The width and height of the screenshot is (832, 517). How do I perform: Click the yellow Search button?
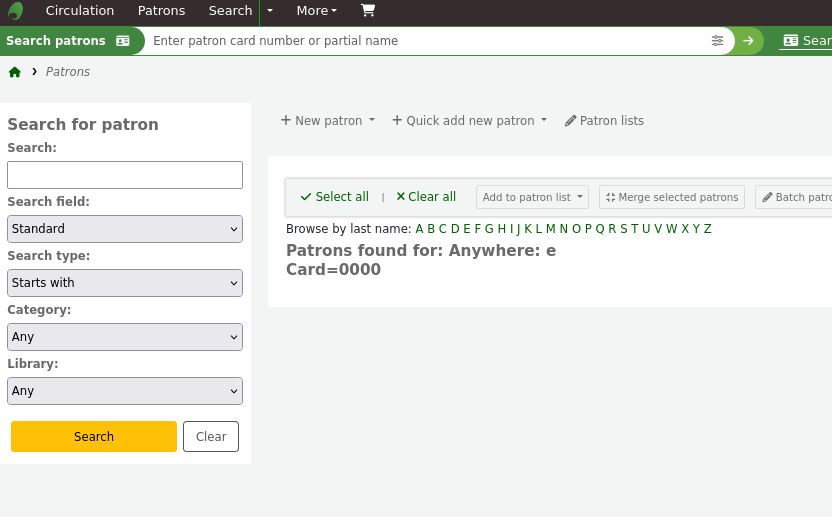point(94,437)
